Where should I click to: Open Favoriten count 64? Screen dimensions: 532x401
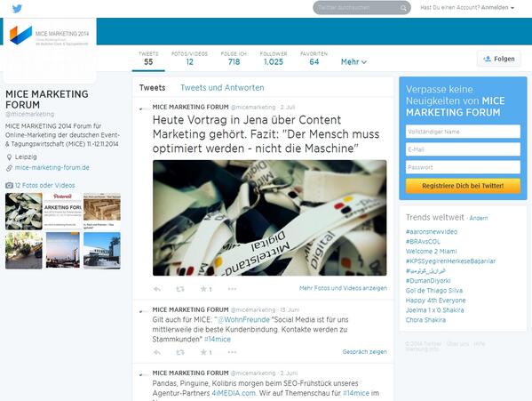click(x=314, y=59)
